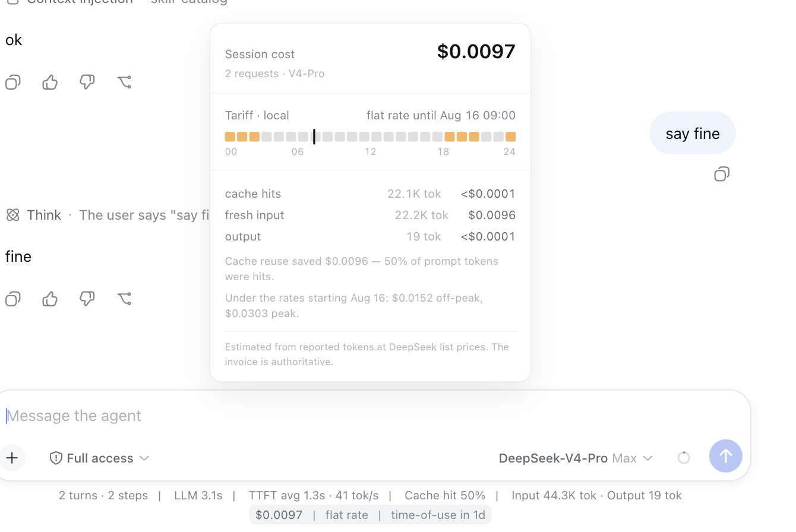Viewport: 796px width, 532px height.
Task: Click the "ok" assistant response text
Action: tap(14, 40)
